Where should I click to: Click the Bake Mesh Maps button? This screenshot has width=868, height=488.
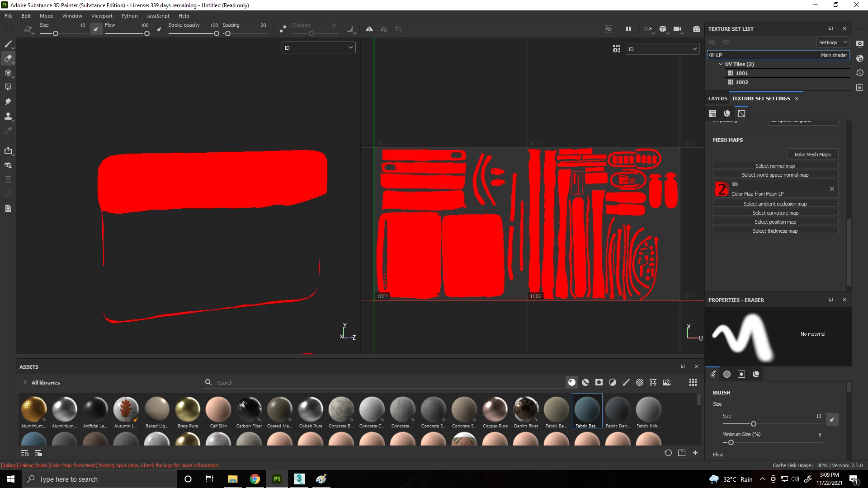coord(812,155)
